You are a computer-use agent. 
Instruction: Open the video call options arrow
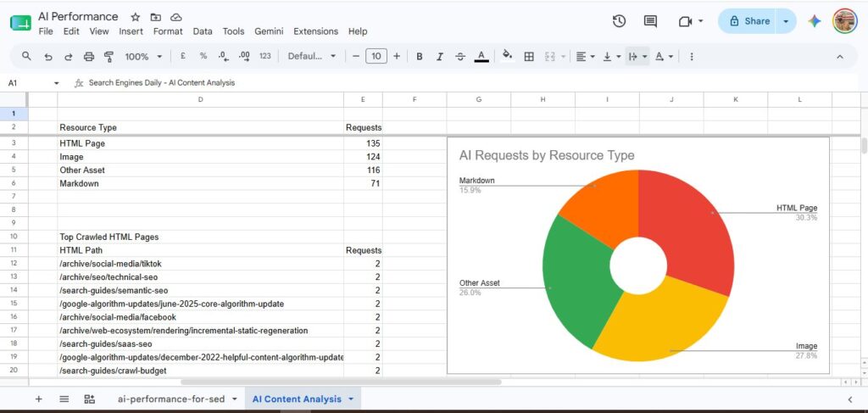tap(700, 21)
